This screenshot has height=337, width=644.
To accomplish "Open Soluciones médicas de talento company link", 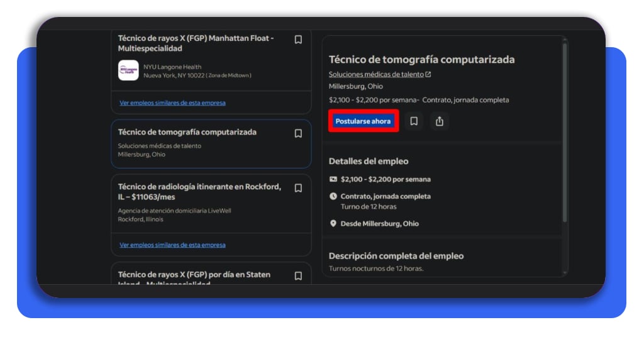I will 376,74.
